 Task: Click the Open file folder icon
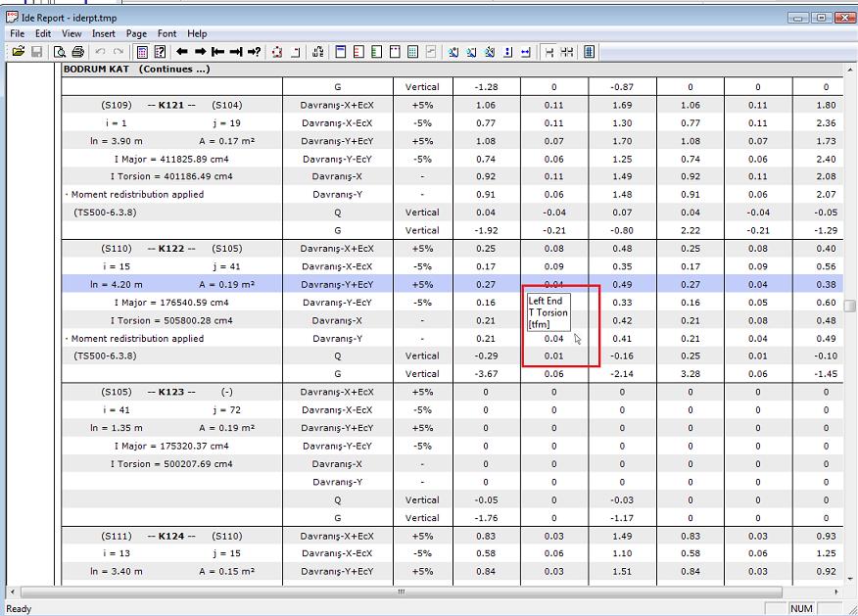pyautogui.click(x=18, y=52)
